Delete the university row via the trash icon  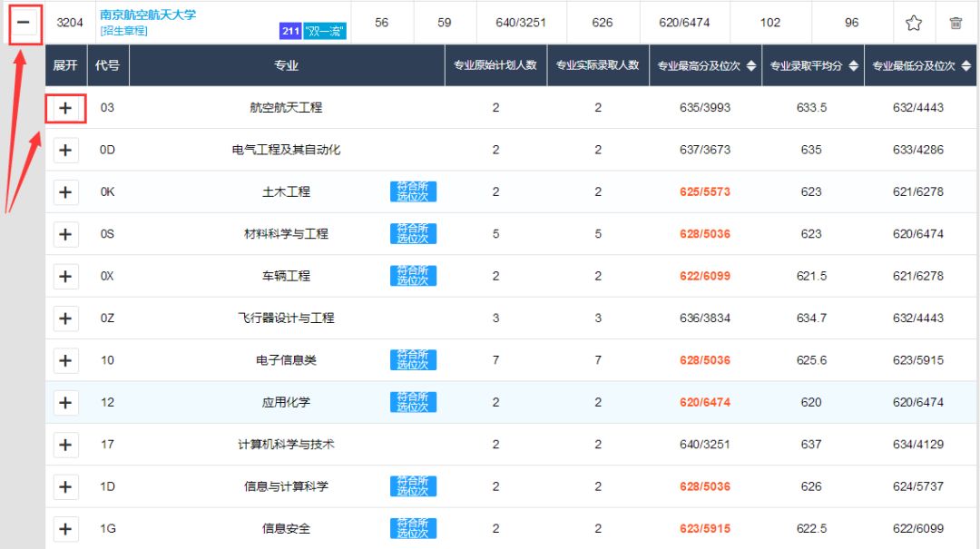(x=957, y=22)
